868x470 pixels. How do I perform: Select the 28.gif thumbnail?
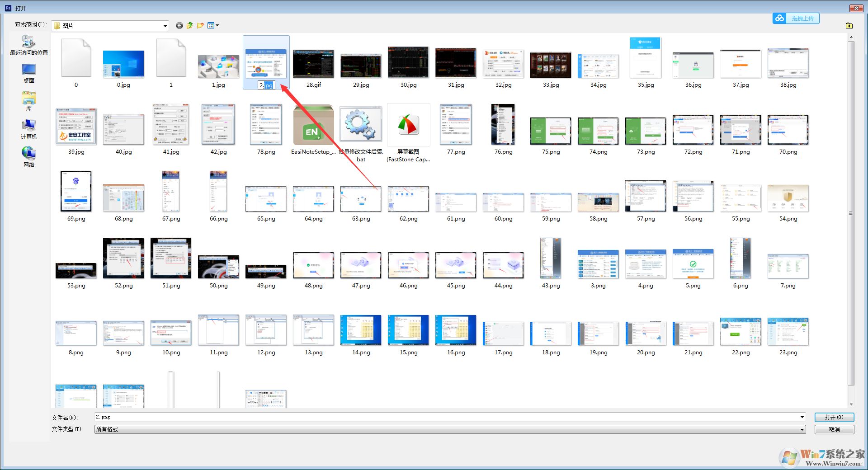tap(313, 63)
